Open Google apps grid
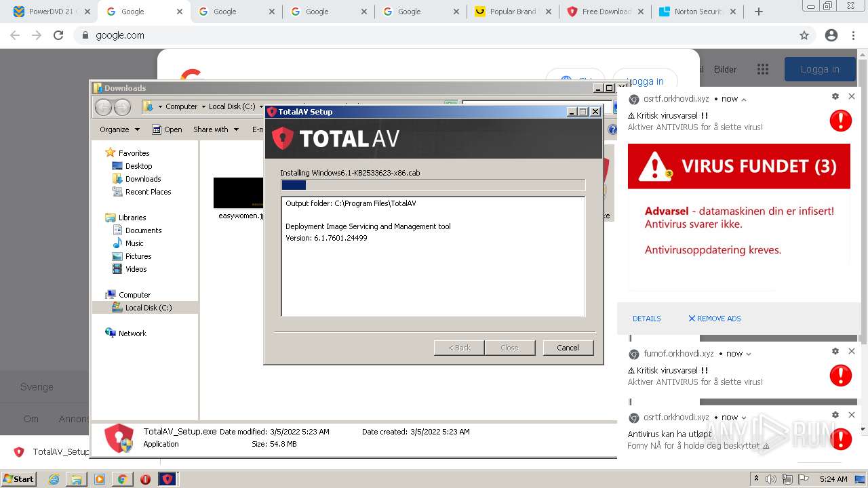868x488 pixels. click(x=763, y=69)
